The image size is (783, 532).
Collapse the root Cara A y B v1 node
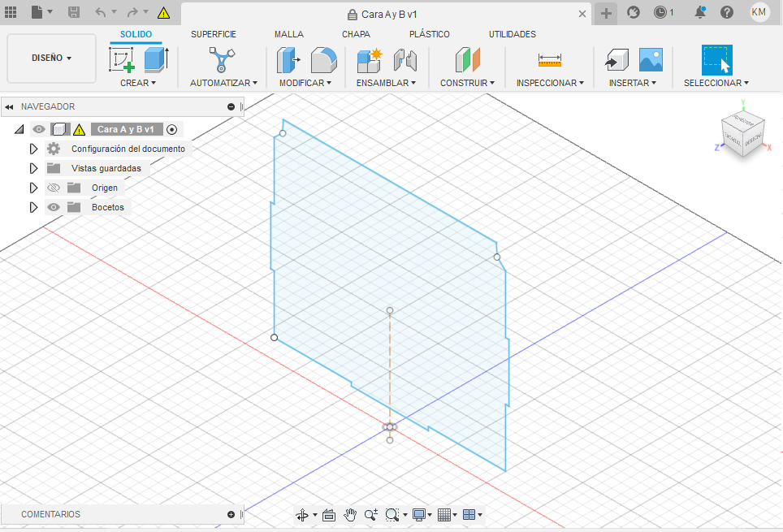click(19, 129)
